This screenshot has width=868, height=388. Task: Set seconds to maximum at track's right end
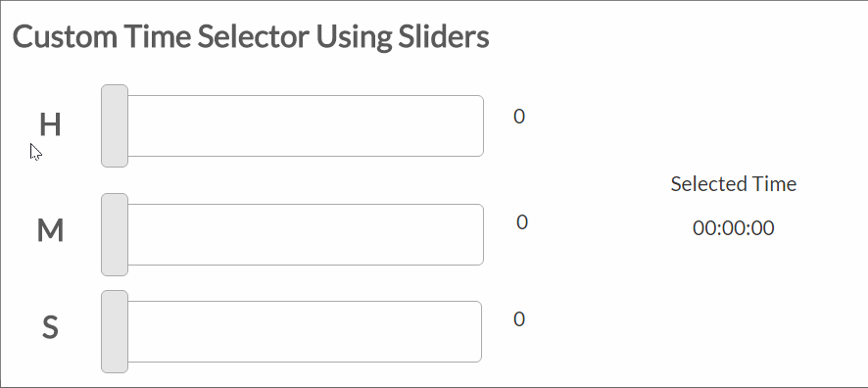pos(478,331)
